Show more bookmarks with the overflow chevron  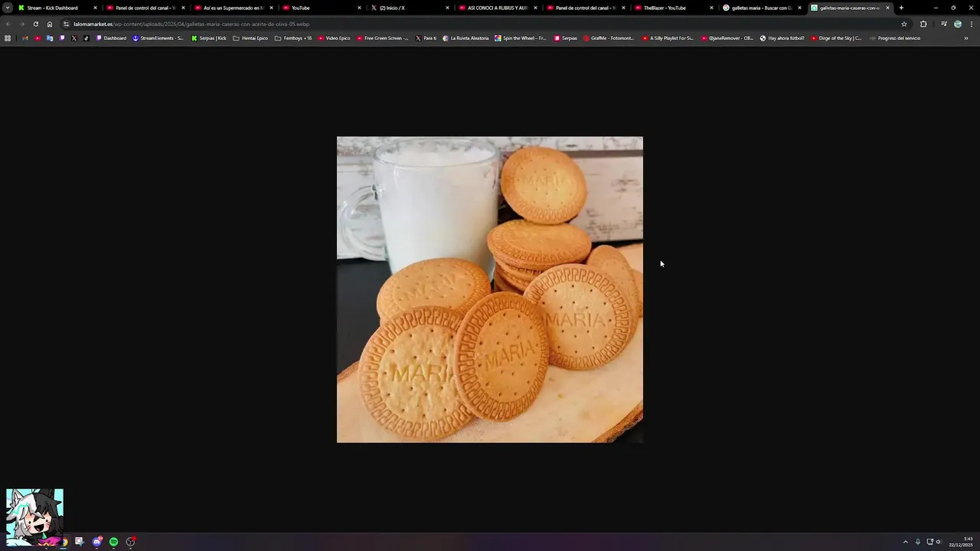tap(966, 38)
